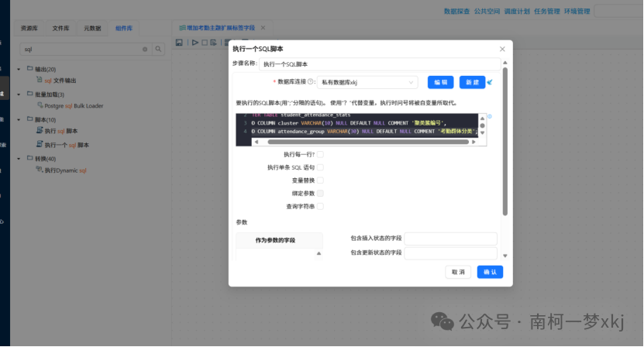
Task: Select the 组件库 tab
Action: (x=124, y=29)
